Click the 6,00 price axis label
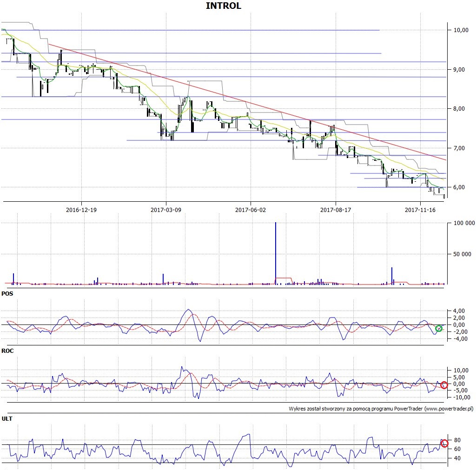 [459, 187]
